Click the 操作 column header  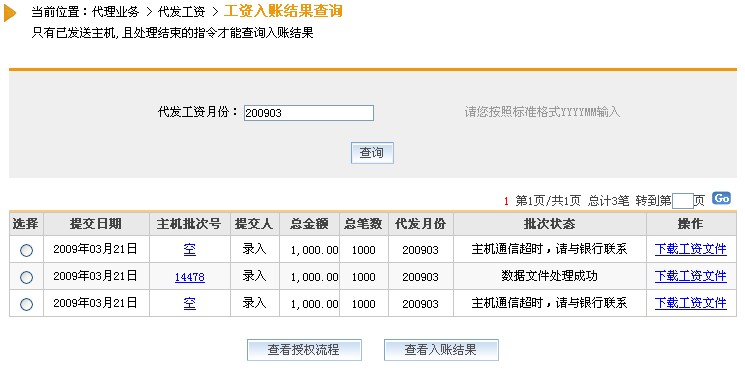(x=691, y=224)
